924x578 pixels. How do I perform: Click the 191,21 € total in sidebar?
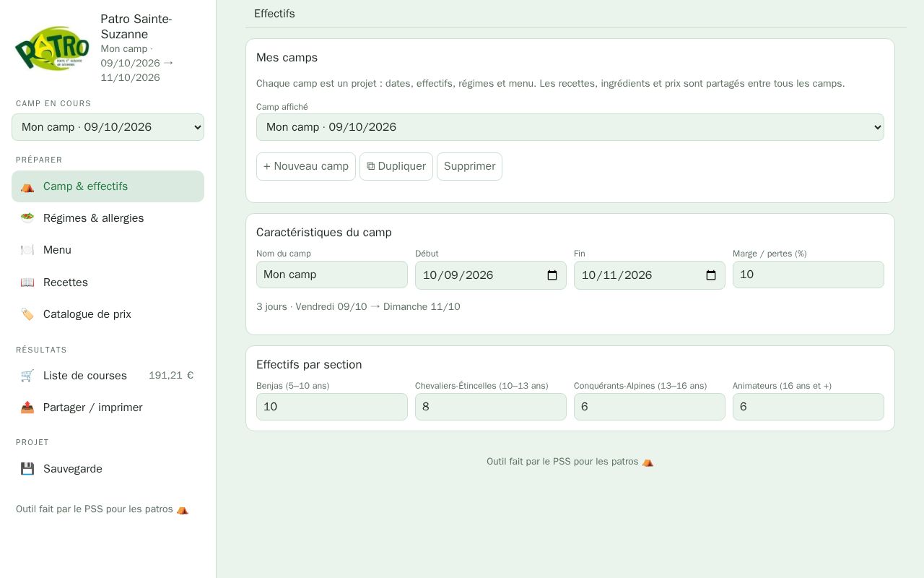pyautogui.click(x=171, y=376)
